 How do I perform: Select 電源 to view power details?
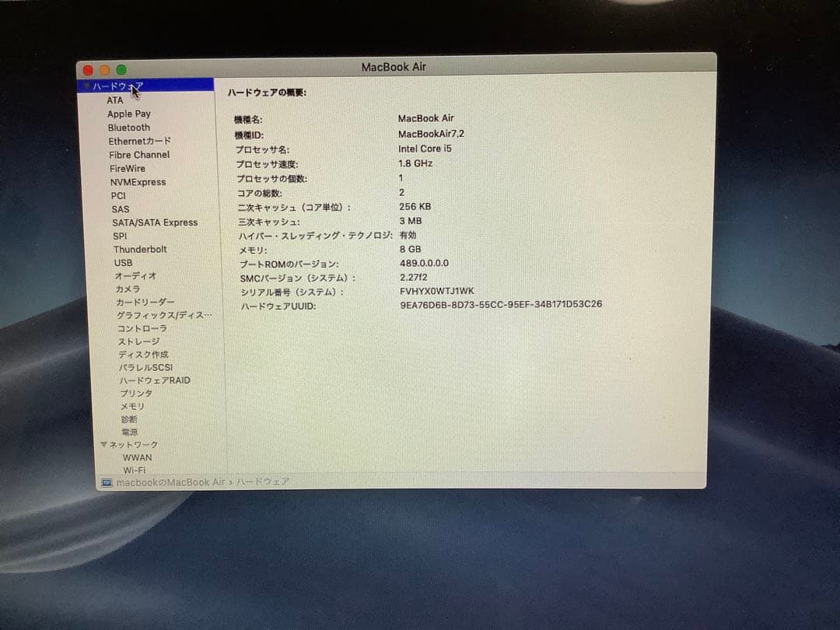(x=129, y=431)
